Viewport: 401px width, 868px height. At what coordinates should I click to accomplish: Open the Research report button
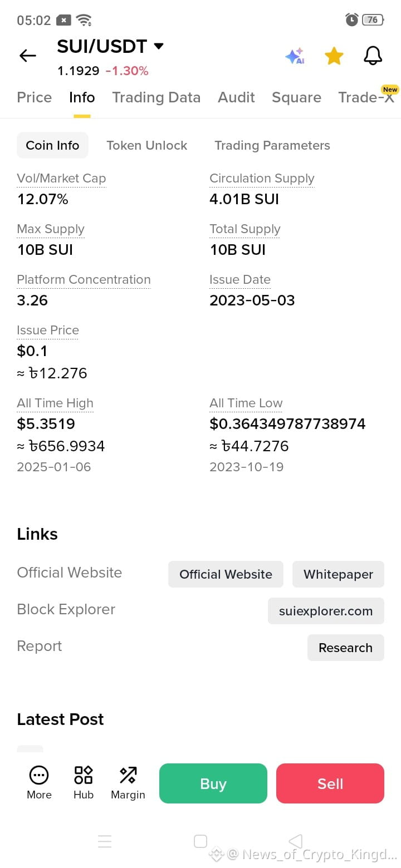[x=345, y=648]
